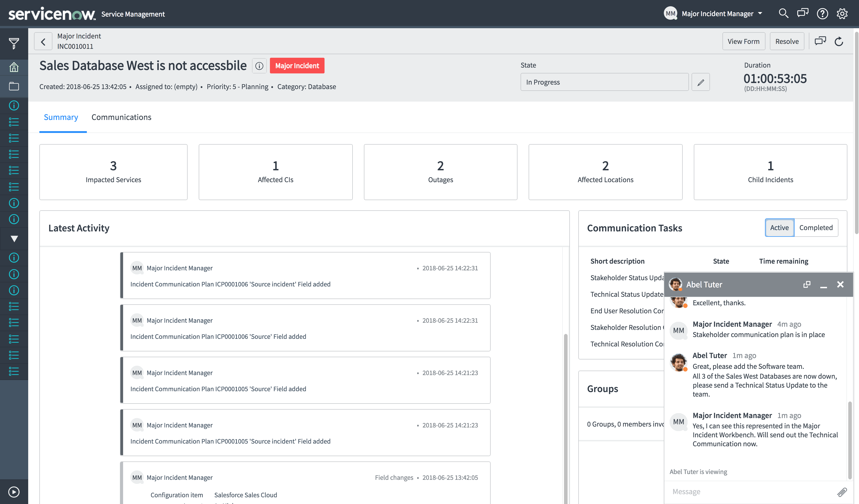Image resolution: width=859 pixels, height=504 pixels.
Task: Open the home icon in sidebar
Action: click(14, 67)
